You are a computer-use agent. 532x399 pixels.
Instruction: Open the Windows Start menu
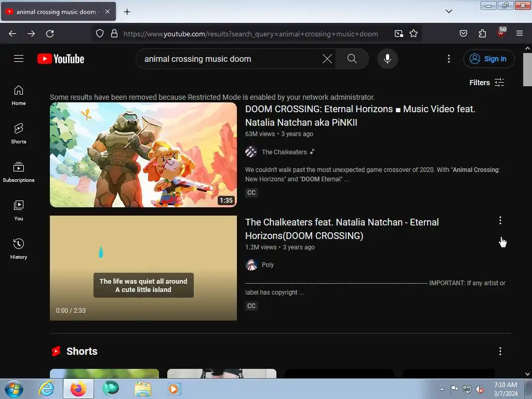14,389
